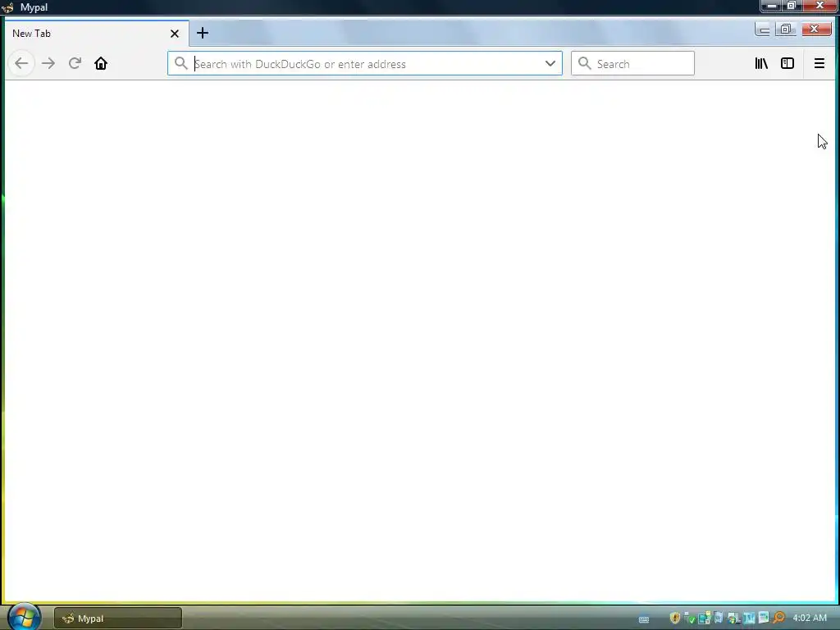Screen dimensions: 840x630
Task: Restore the inner Mypal browser window
Action: tap(786, 30)
